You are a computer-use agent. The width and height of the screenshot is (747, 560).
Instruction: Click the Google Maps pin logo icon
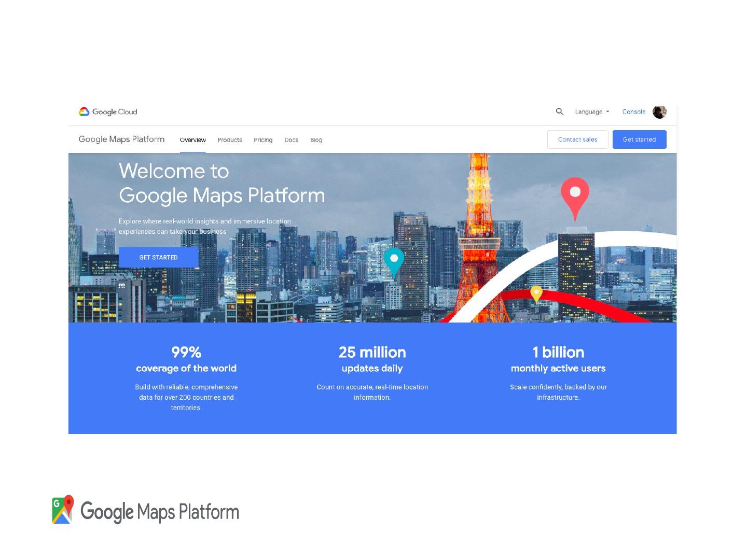tap(63, 509)
